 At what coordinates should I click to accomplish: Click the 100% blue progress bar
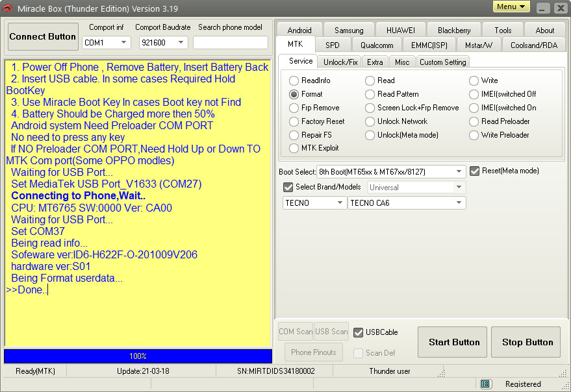[138, 356]
